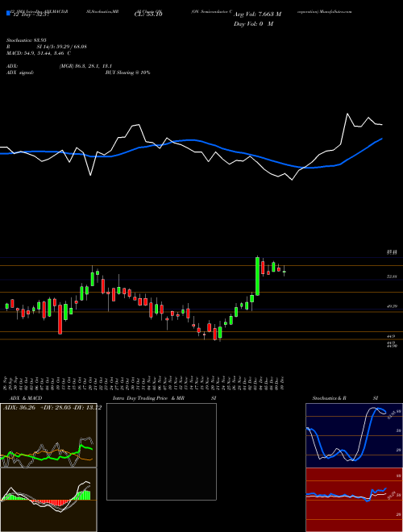
Task: Click the blue SMA line endpoint
Action: [x=382, y=139]
